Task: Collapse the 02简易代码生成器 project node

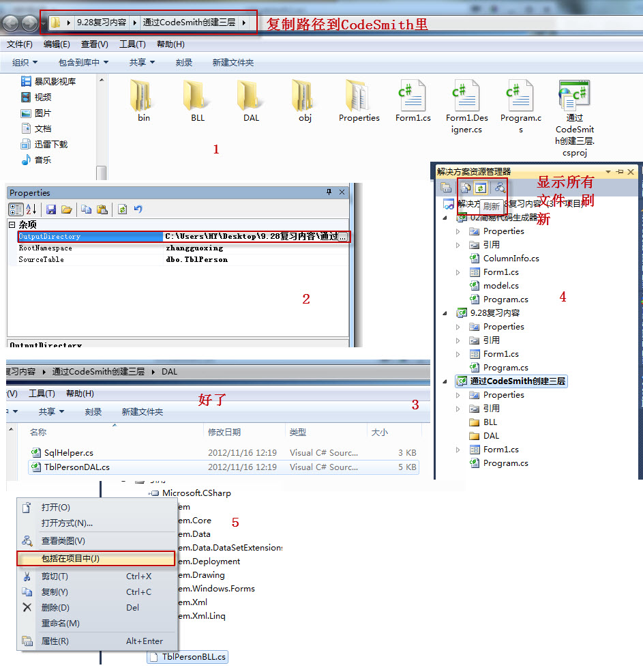Action: pos(445,218)
